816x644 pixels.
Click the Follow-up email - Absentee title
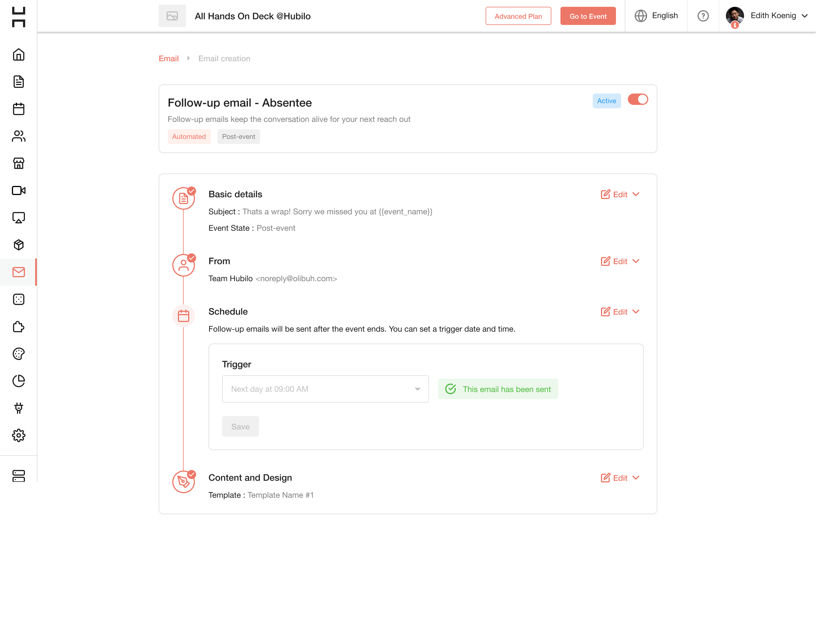pyautogui.click(x=240, y=103)
